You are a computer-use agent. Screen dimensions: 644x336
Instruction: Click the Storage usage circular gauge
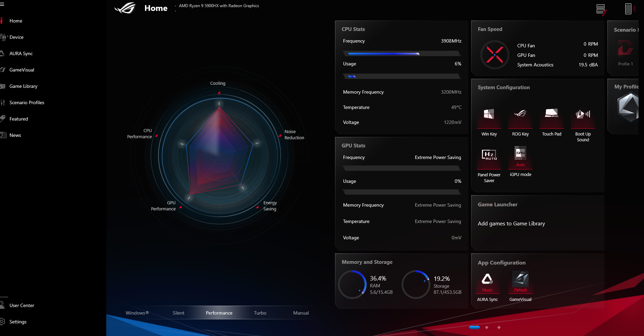[416, 285]
